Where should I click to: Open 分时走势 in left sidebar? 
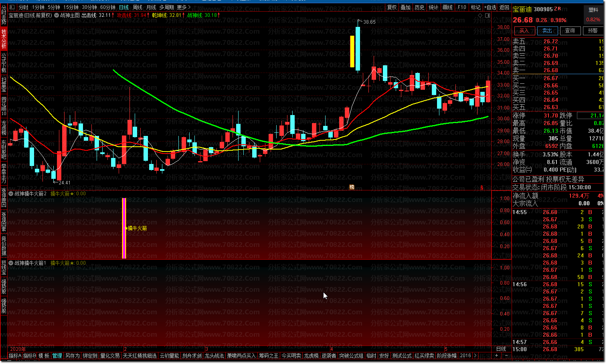pos(4,15)
